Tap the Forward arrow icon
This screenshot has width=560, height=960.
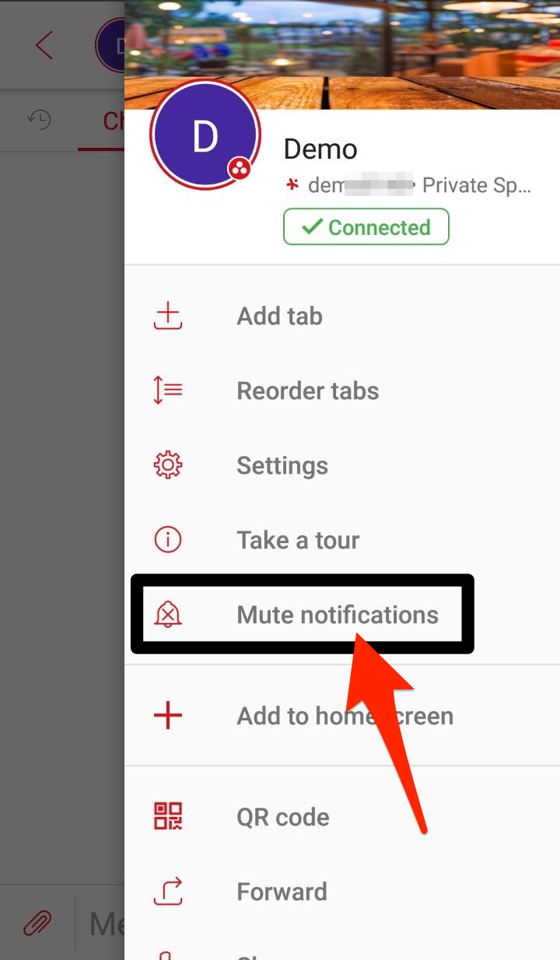click(x=168, y=892)
